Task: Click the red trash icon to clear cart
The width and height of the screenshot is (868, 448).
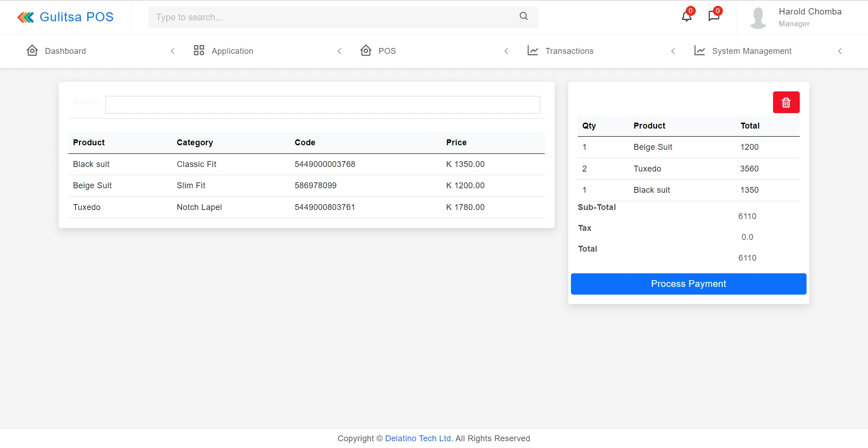Action: pyautogui.click(x=786, y=103)
